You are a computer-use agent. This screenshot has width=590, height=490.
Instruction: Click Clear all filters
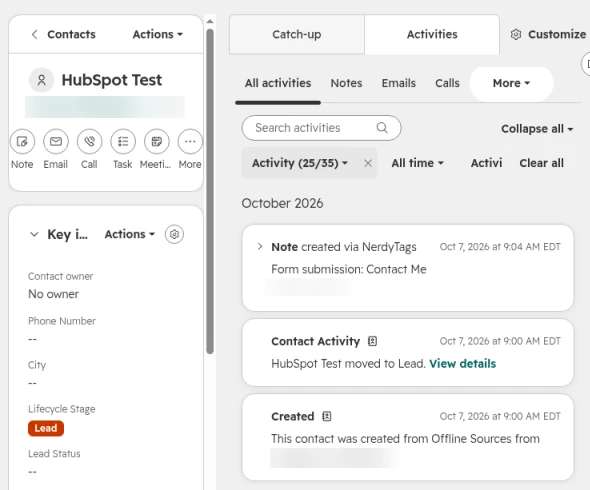(541, 163)
